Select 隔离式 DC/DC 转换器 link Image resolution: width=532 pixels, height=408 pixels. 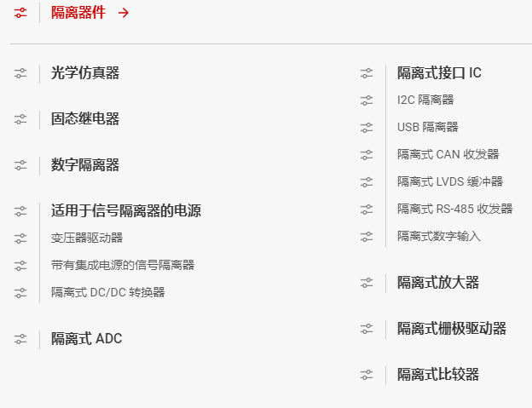point(108,292)
